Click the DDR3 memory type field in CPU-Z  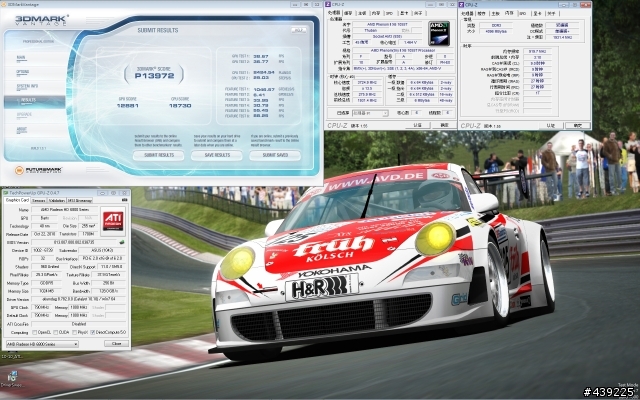pyautogui.click(x=496, y=25)
